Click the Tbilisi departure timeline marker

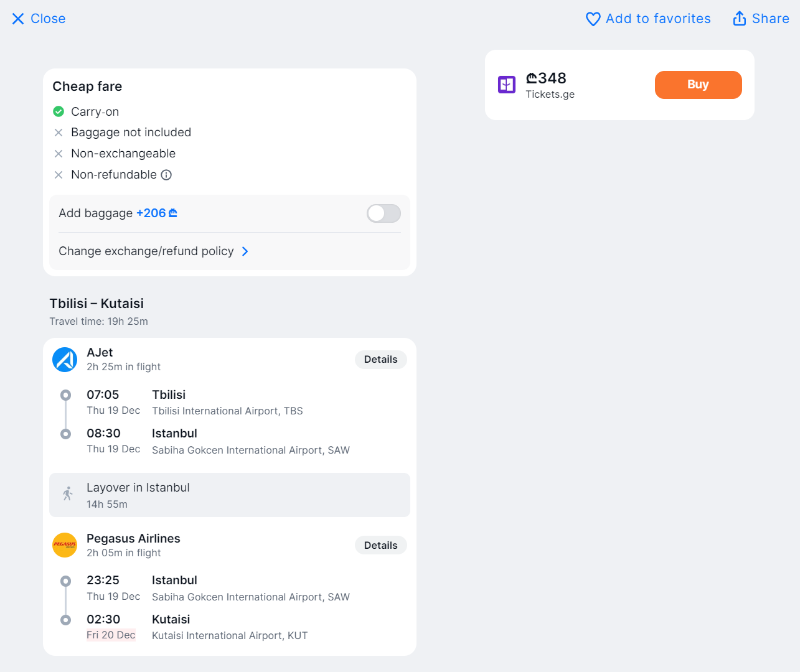65,395
